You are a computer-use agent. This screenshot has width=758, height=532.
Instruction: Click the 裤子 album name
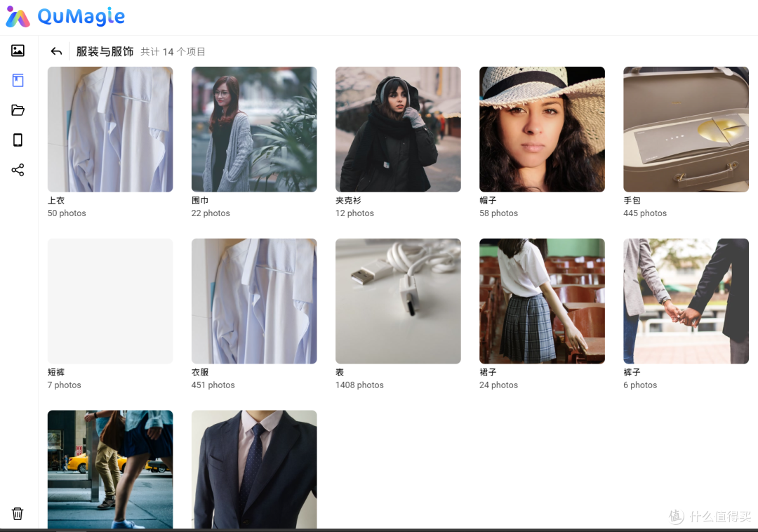(x=632, y=372)
